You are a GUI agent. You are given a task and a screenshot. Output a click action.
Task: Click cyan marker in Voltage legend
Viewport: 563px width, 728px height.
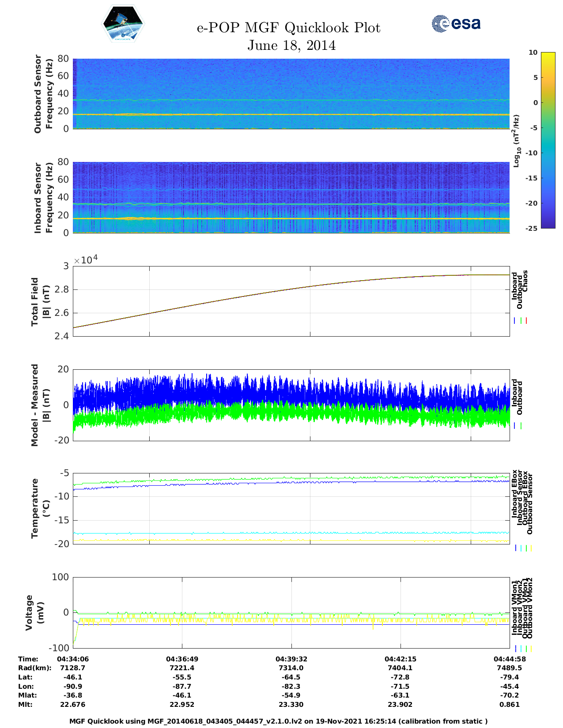coord(521,649)
